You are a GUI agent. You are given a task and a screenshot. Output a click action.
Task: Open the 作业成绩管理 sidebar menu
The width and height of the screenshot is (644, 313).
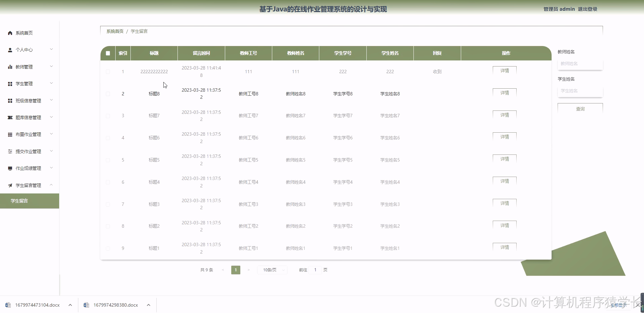30,168
